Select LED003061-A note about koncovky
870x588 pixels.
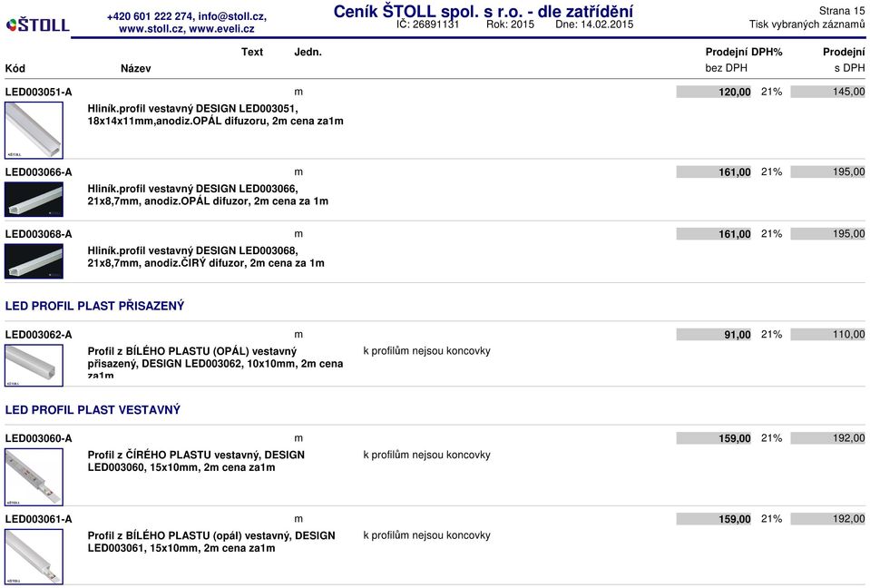426,536
